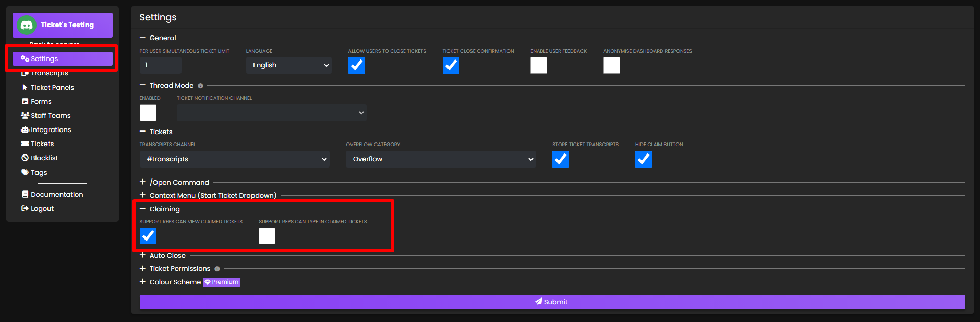The image size is (980, 322).
Task: Click the cursor icon beside Ticket Panels
Action: click(x=25, y=87)
